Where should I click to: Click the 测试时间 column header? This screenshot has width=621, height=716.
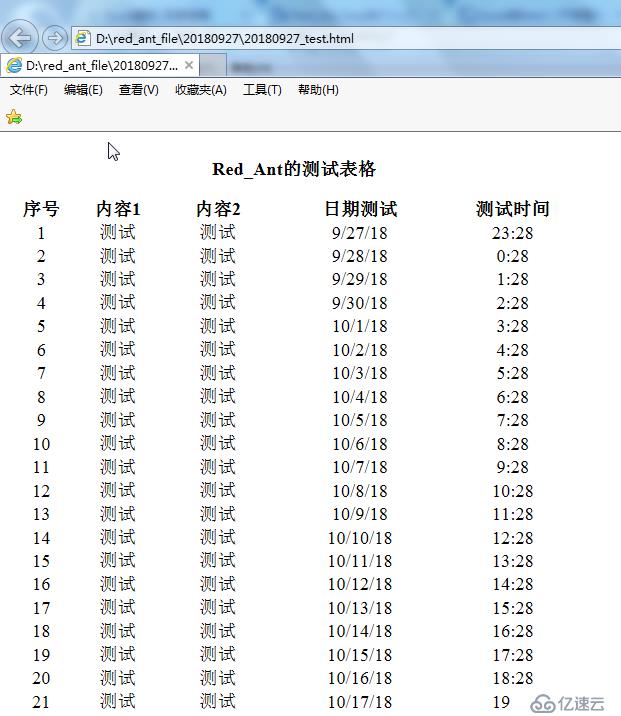click(512, 209)
